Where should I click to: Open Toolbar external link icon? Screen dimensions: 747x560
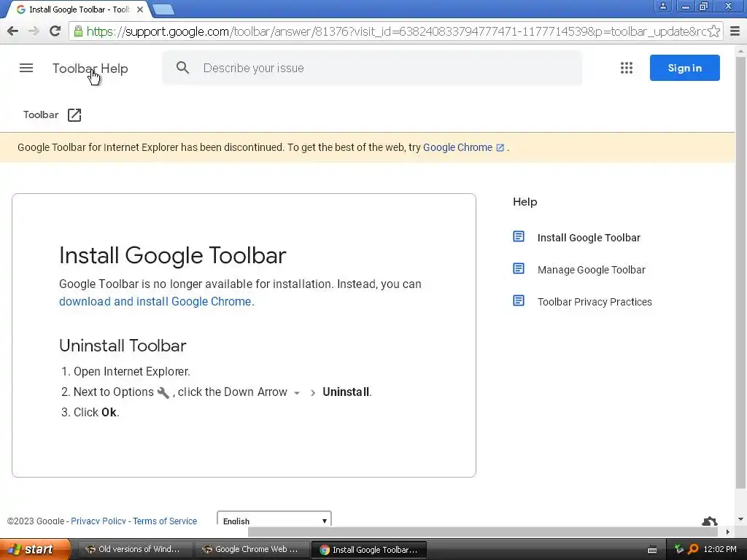74,114
